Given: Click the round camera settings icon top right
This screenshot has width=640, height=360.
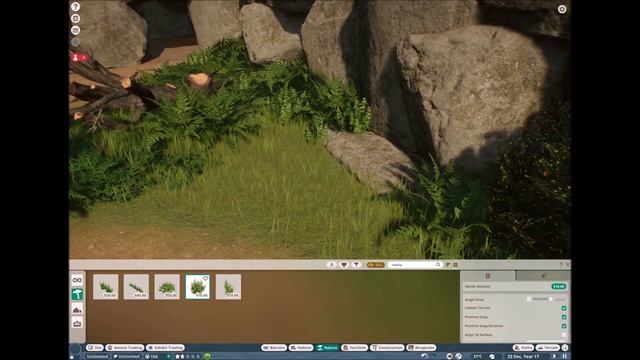Looking at the screenshot, I should pos(562,9).
